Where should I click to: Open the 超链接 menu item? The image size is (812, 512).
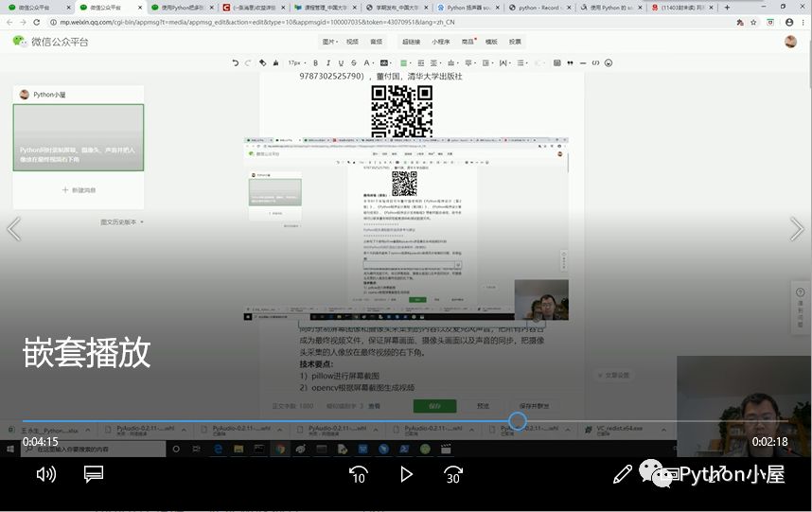click(x=411, y=42)
